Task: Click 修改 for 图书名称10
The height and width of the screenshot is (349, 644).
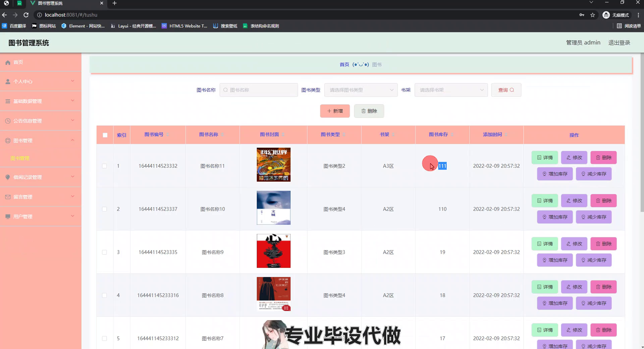Action: 574,201
